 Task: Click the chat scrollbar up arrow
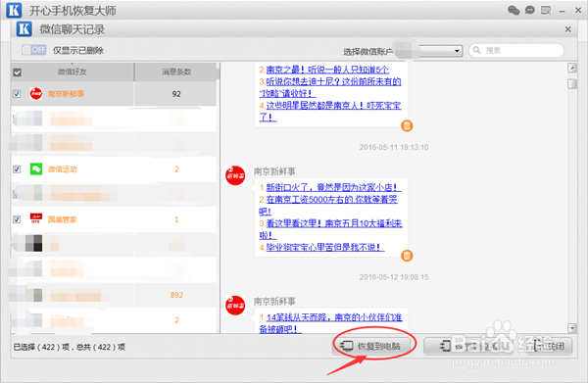coord(572,68)
